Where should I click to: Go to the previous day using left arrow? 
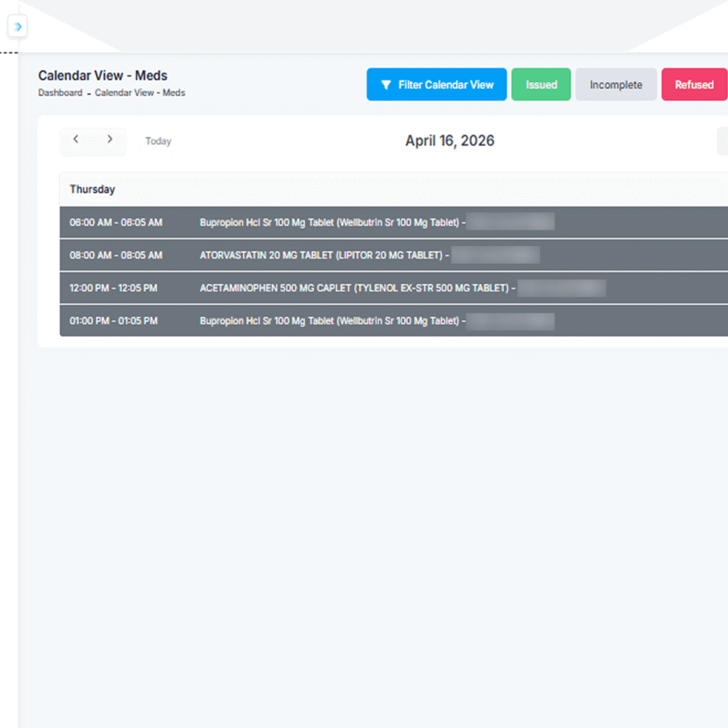[76, 140]
